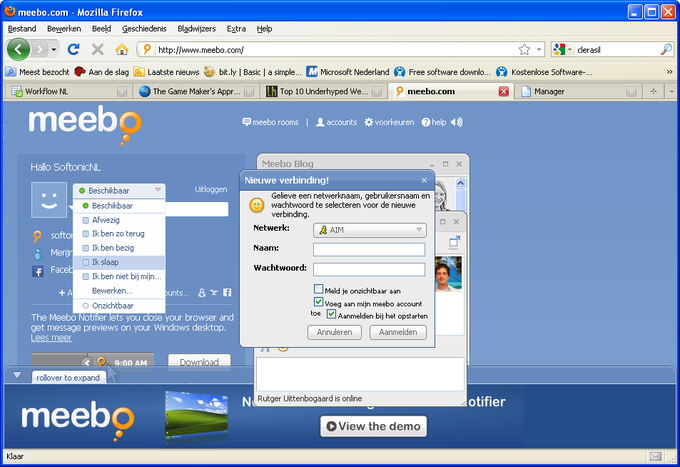Go back with the green back arrow
Screen dimensions: 680x467
18,49
